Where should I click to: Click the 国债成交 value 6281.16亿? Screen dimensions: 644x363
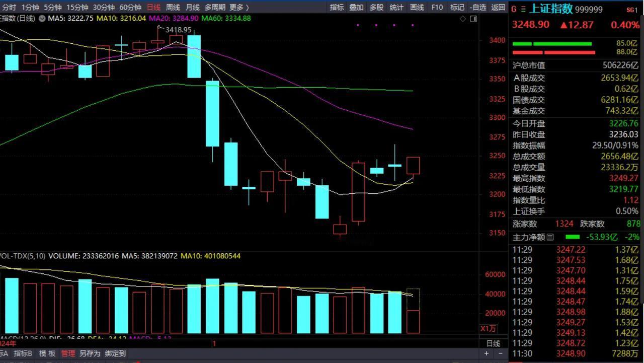pos(619,100)
